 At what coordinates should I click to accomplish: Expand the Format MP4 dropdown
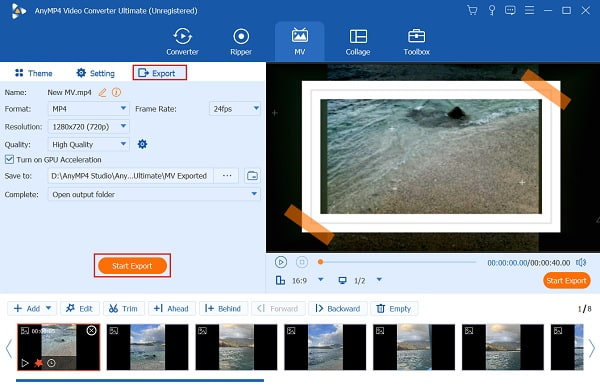pyautogui.click(x=88, y=109)
